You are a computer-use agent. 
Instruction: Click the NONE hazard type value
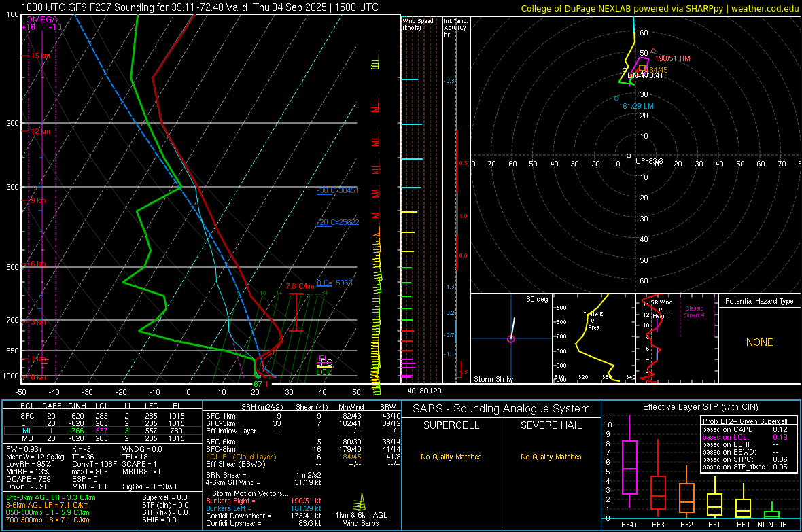759,342
